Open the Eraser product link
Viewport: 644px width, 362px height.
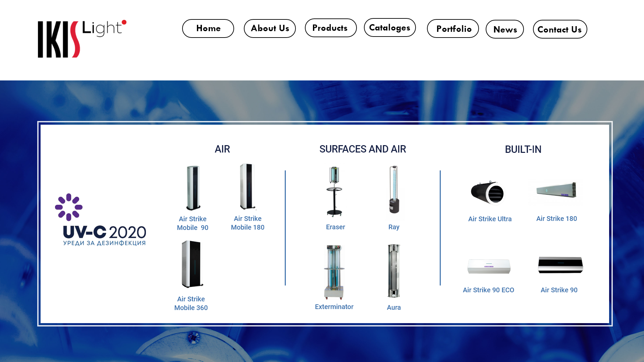pos(335,227)
